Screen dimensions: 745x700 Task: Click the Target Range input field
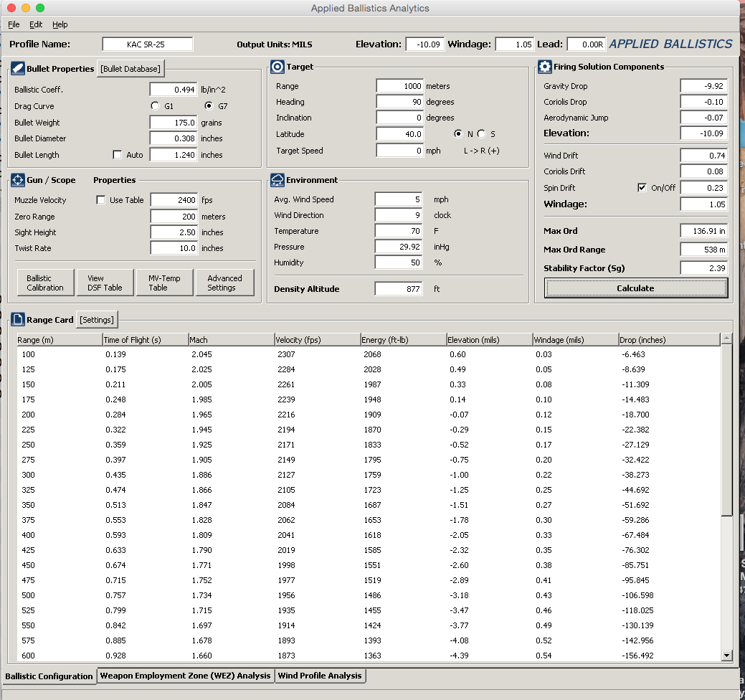pos(399,85)
